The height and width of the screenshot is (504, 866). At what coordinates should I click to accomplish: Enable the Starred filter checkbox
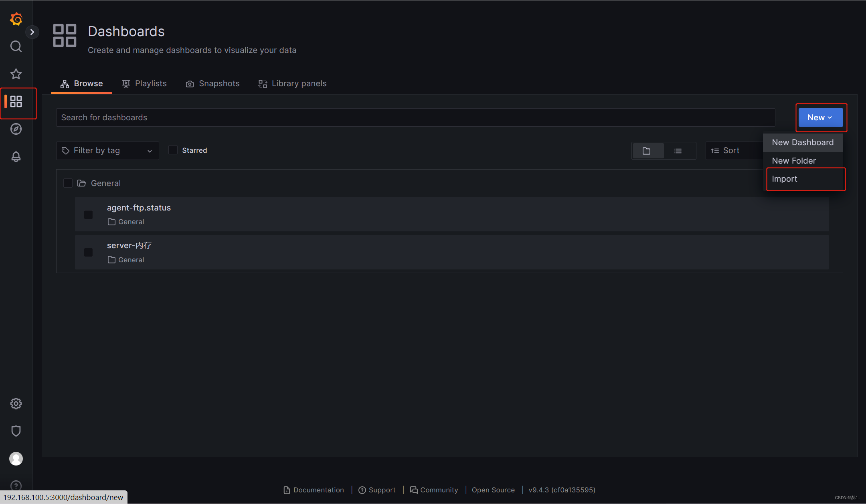coord(173,150)
